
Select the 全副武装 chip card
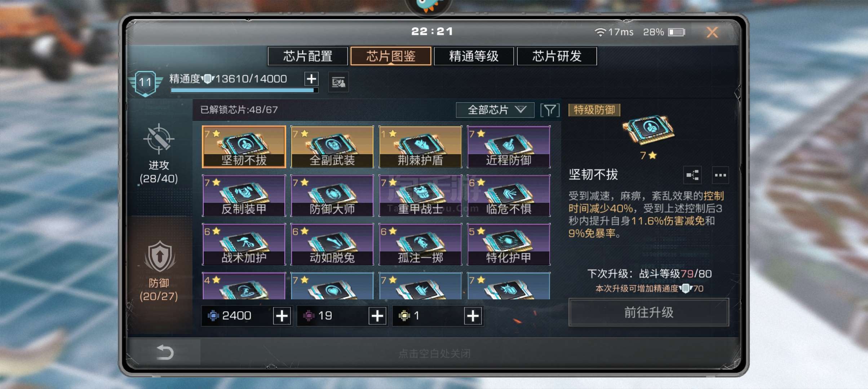[x=332, y=147]
